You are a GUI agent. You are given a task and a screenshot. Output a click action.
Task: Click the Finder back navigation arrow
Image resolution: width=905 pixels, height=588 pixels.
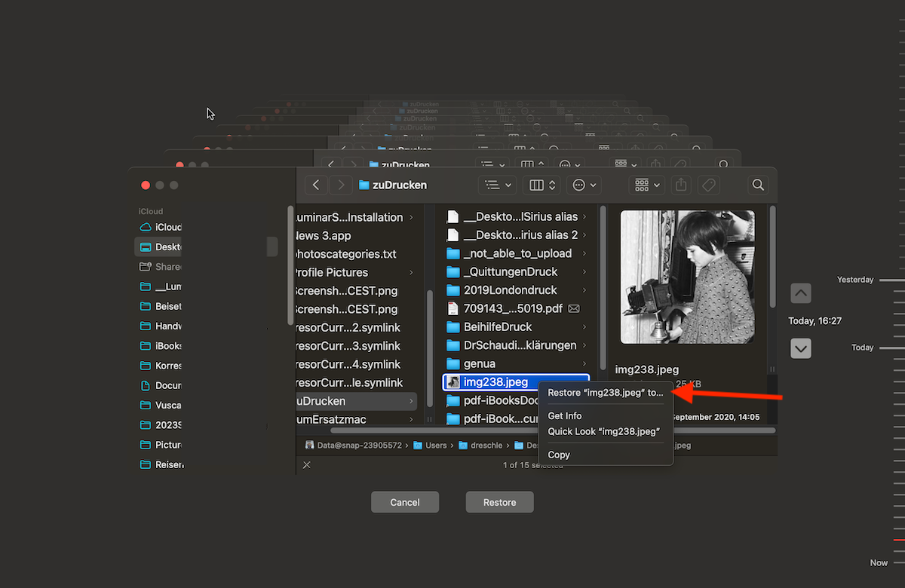pyautogui.click(x=315, y=185)
